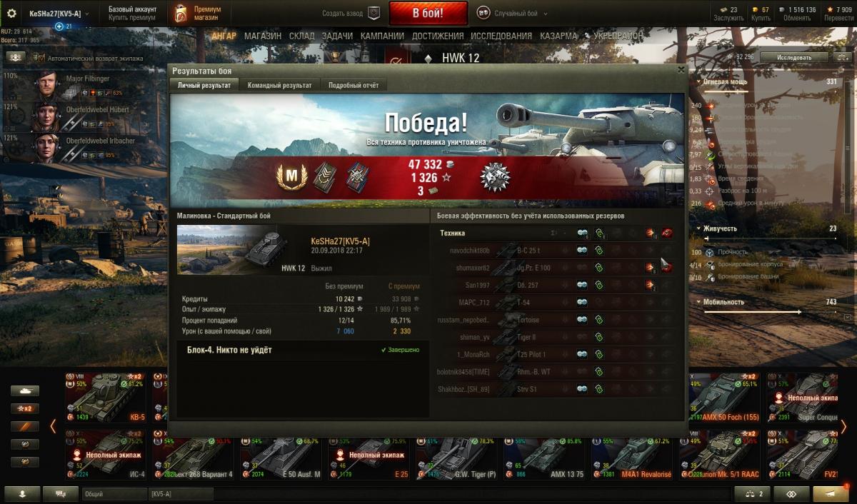Click the Mastery badge medal icon

point(290,176)
